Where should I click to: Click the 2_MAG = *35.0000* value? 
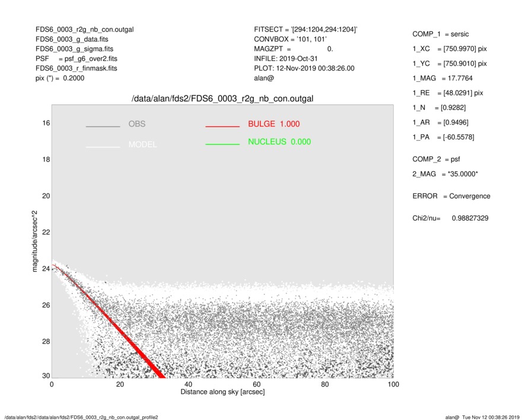click(x=445, y=174)
